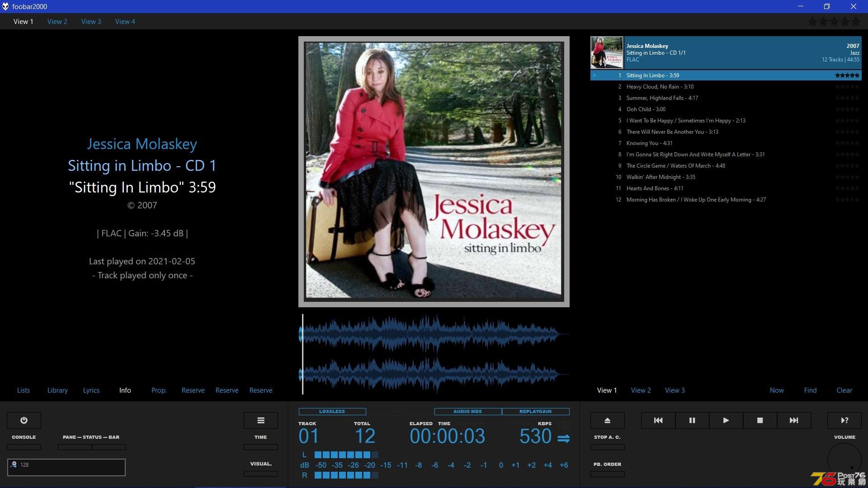This screenshot has height=488, width=868.
Task: Pause playback
Action: tap(692, 420)
